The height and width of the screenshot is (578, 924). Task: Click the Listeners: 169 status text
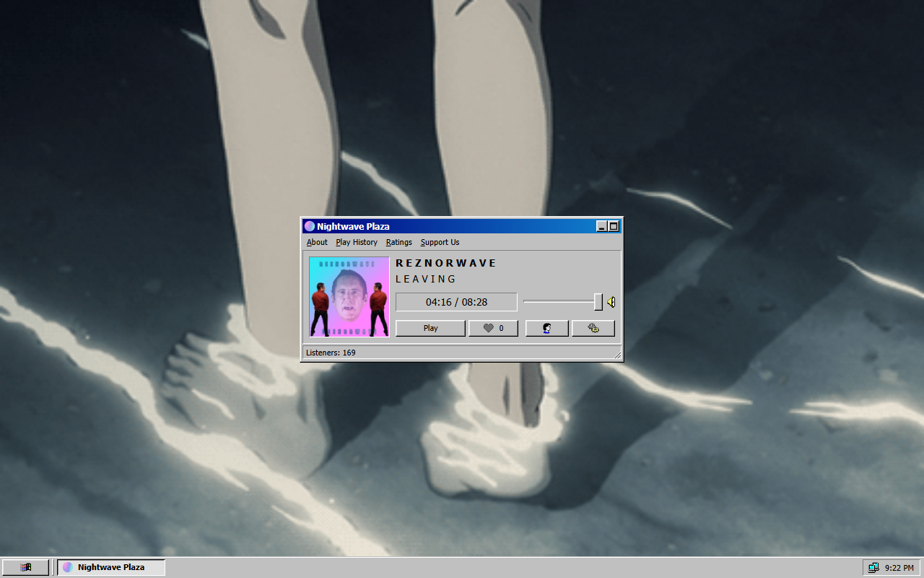(x=331, y=353)
